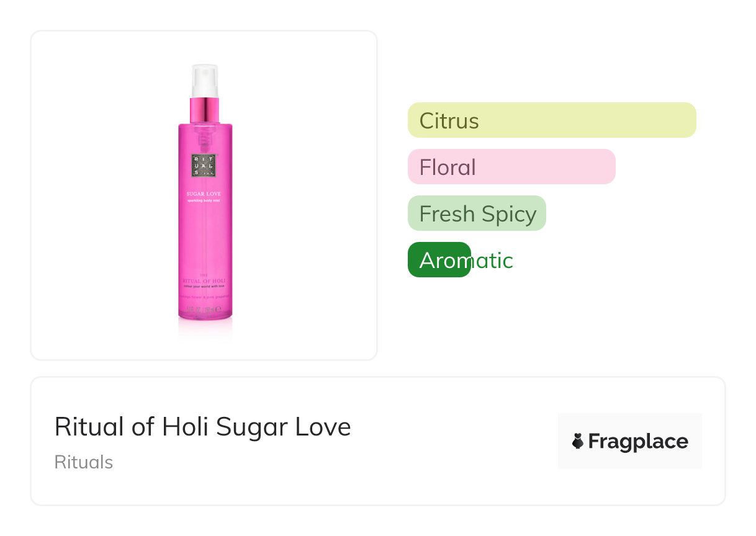Click the 'Fresh Spicy' label text

pyautogui.click(x=478, y=214)
